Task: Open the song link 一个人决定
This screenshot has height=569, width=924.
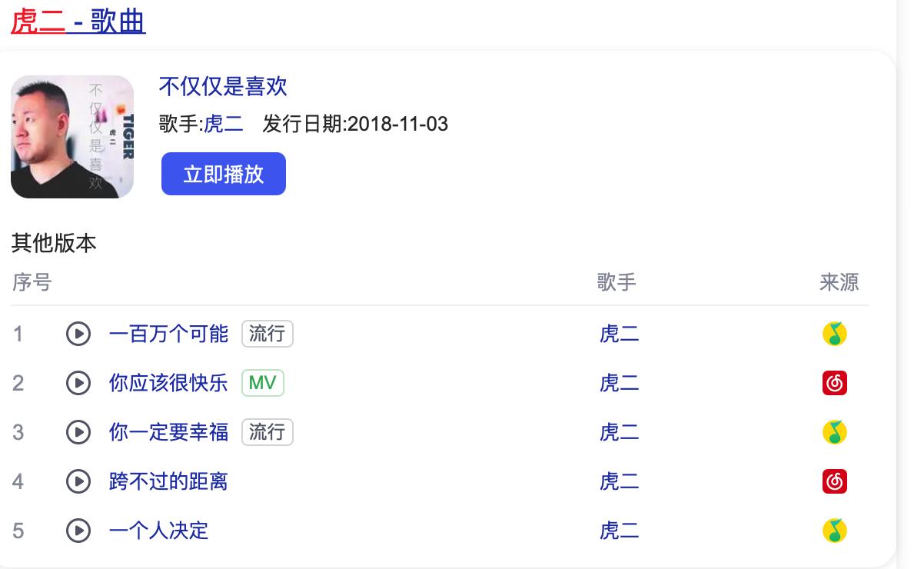Action: click(158, 531)
